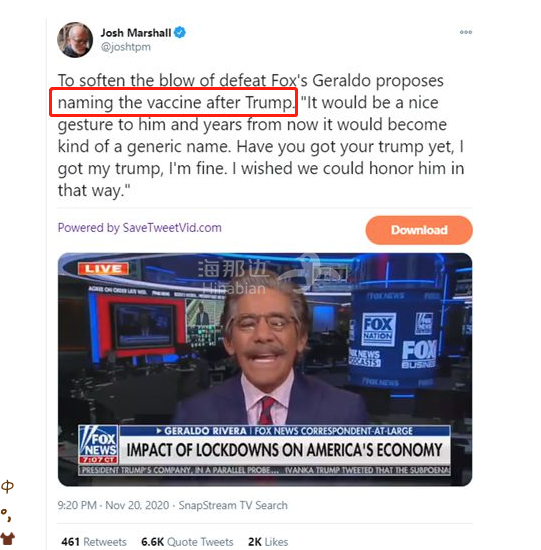Click Josh Marshall's profile avatar
This screenshot has width=541, height=550.
click(x=75, y=40)
